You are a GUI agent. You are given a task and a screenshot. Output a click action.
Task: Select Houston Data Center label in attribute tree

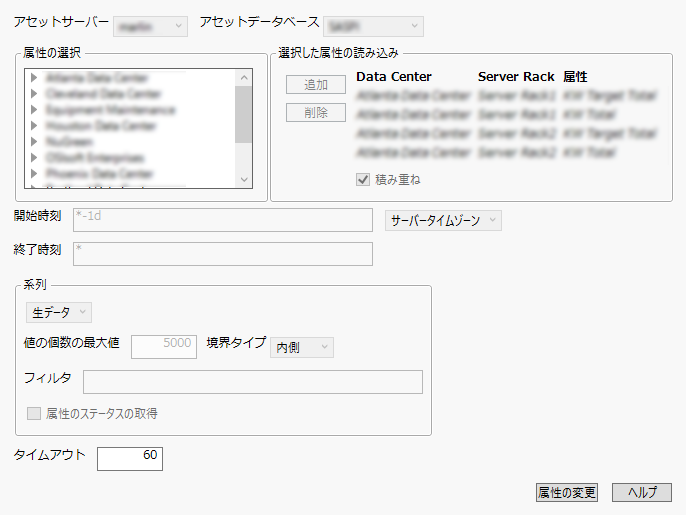101,126
